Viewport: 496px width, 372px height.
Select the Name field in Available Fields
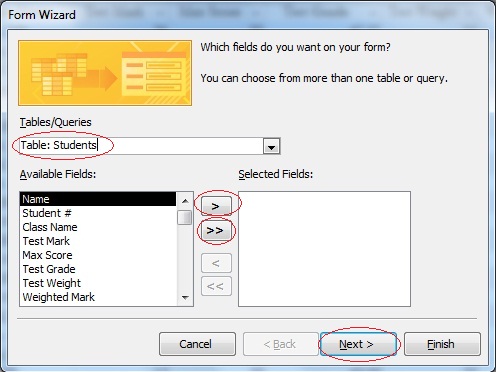(x=98, y=199)
